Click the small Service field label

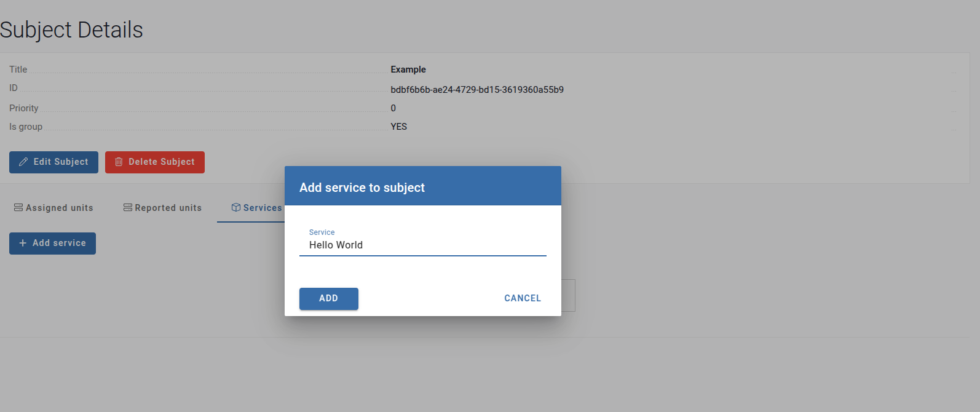(x=322, y=232)
